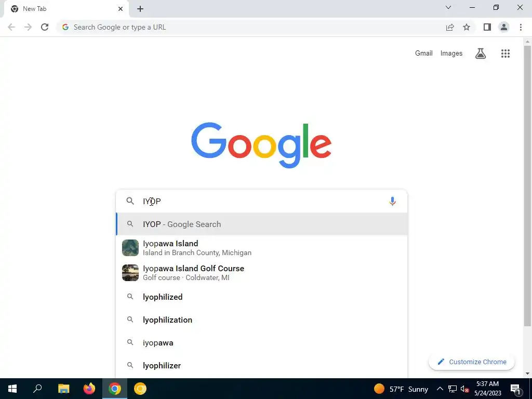Open Chrome three-dot menu
Screen dimensions: 532x399
[521, 27]
